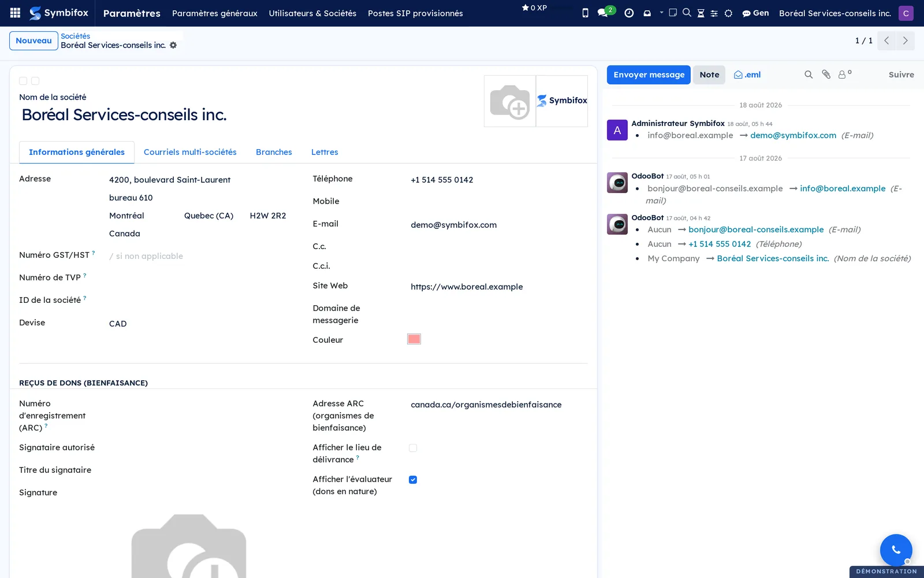Click the inbox tray icon in navbar

click(647, 13)
